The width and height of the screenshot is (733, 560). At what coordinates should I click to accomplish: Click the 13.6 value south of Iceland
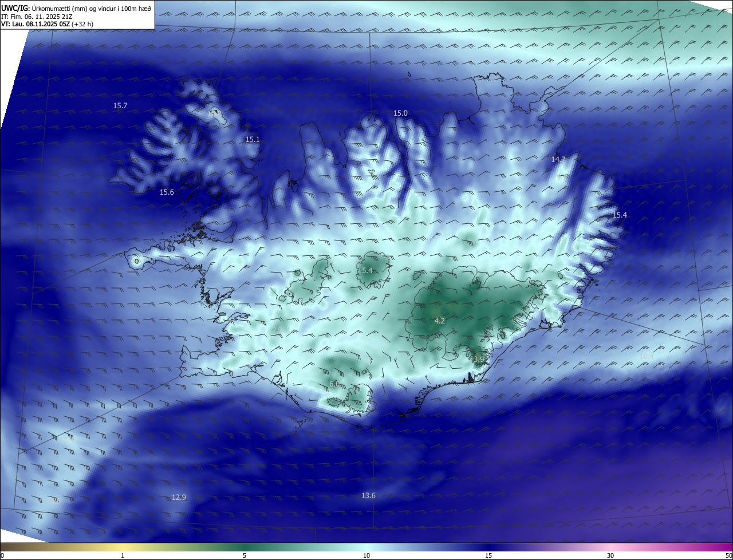[x=369, y=495]
